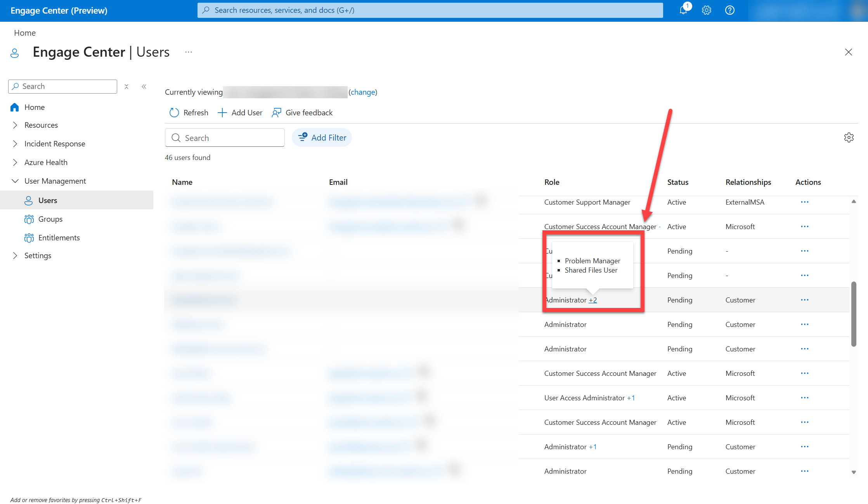Sort by Relationships column header
The image size is (868, 504).
pyautogui.click(x=748, y=182)
